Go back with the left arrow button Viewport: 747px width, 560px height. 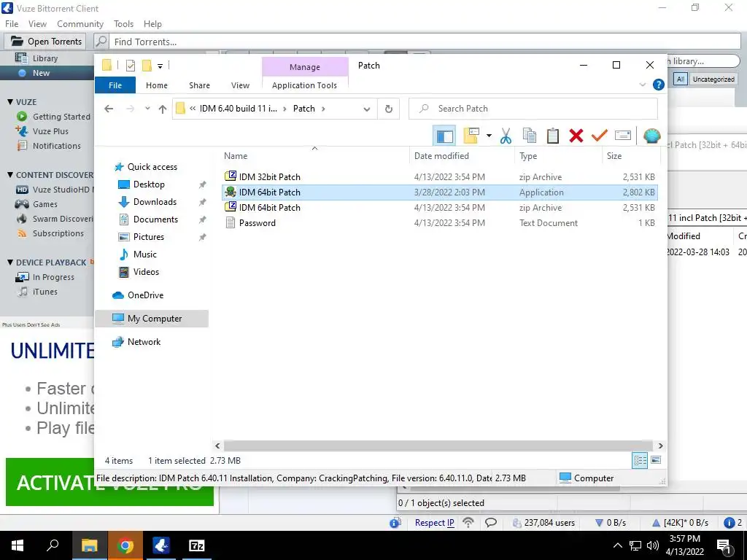pyautogui.click(x=109, y=109)
